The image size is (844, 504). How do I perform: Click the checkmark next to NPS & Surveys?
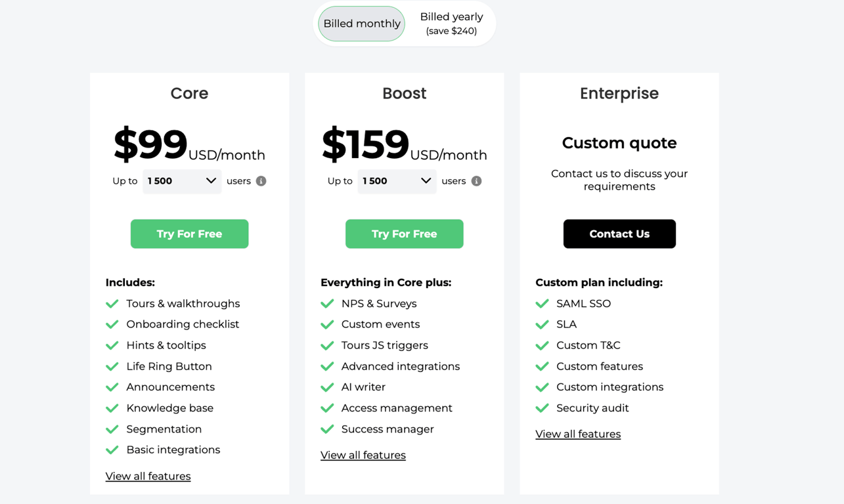(x=327, y=304)
